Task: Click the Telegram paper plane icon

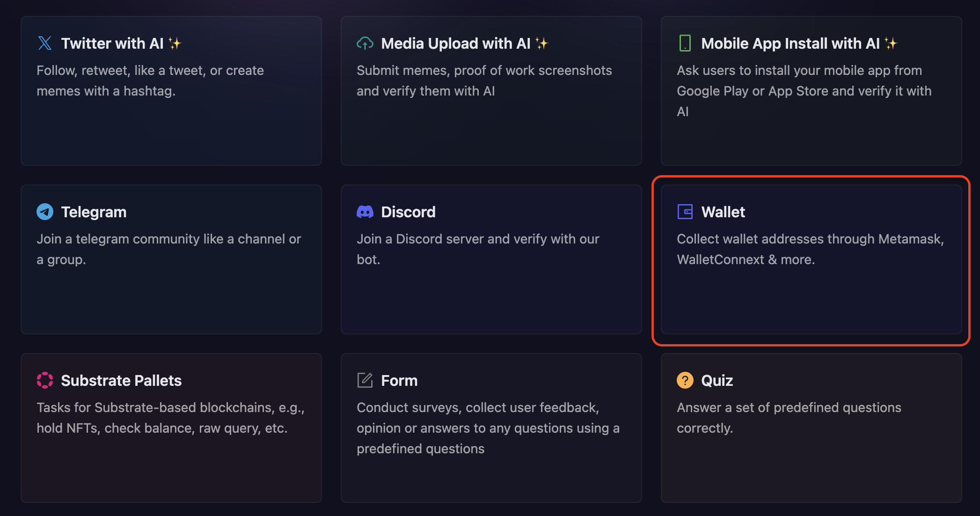Action: [x=44, y=212]
